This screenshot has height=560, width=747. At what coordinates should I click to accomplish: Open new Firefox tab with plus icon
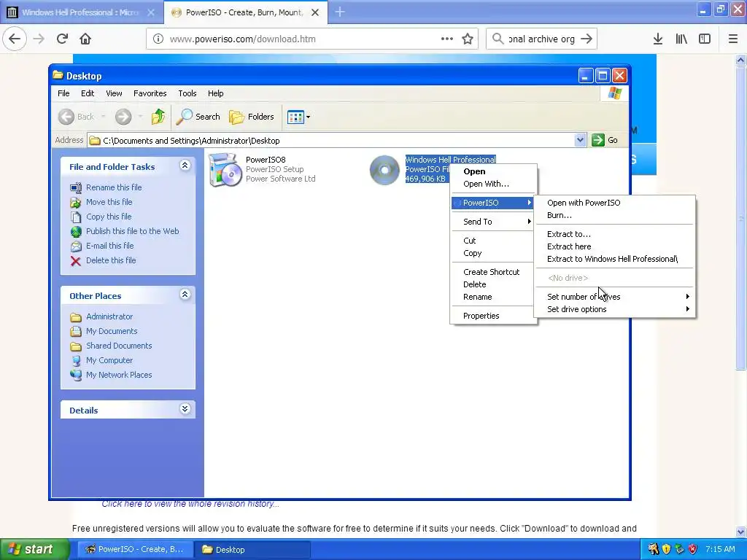[x=340, y=12]
